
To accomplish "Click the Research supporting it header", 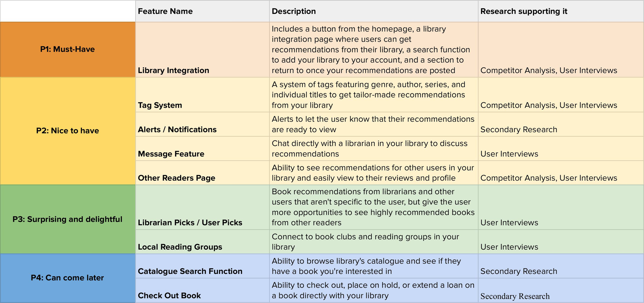I will coord(523,11).
